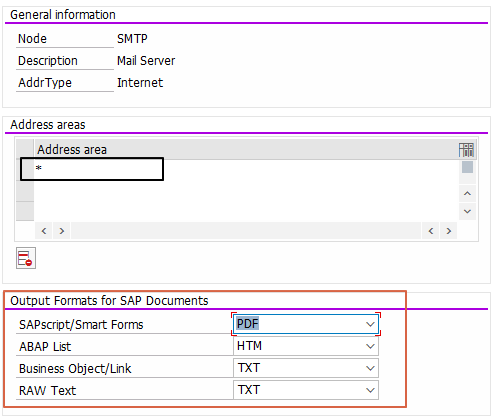The image size is (500, 420).
Task: Select the second row selector in address table
Action: pyautogui.click(x=25, y=191)
